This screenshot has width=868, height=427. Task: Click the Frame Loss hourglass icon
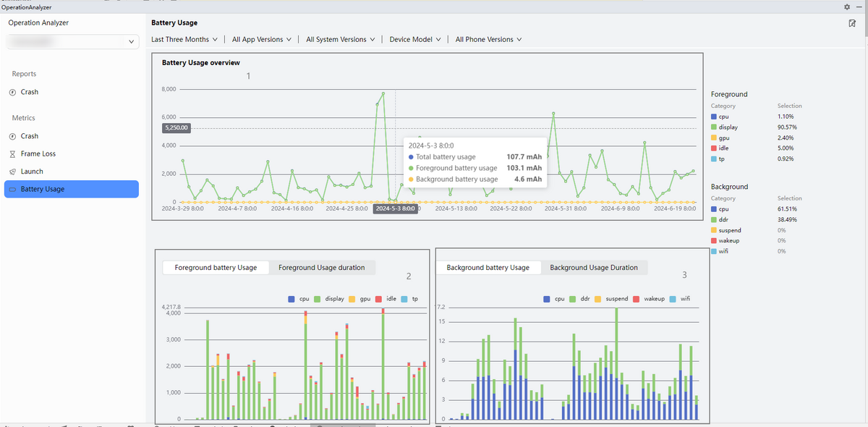[12, 154]
